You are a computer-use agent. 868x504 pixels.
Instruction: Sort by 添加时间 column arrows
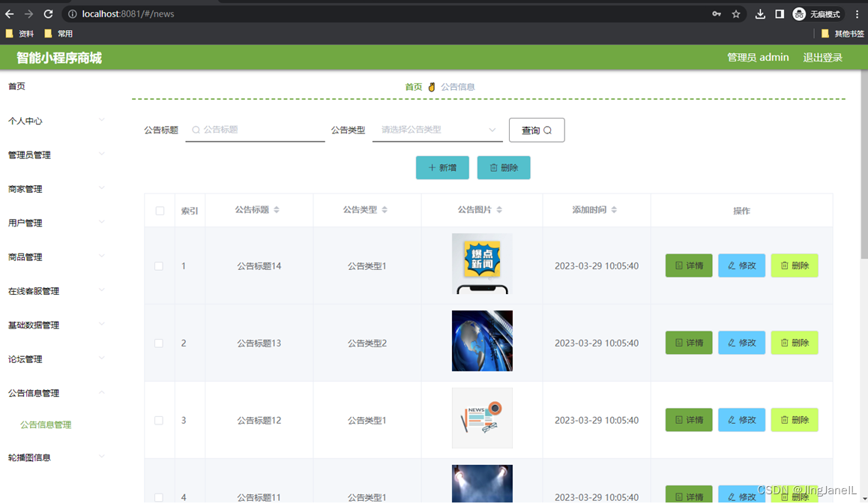pos(614,210)
